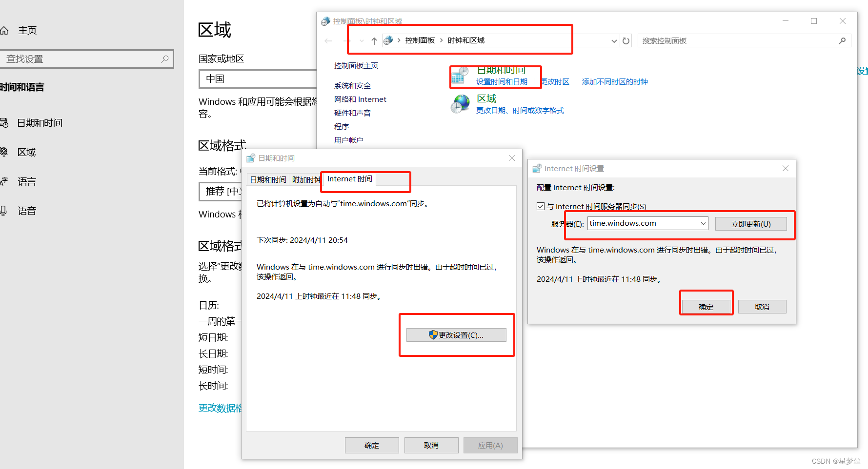Open the time server dropdown list
This screenshot has width=868, height=469.
[x=703, y=223]
